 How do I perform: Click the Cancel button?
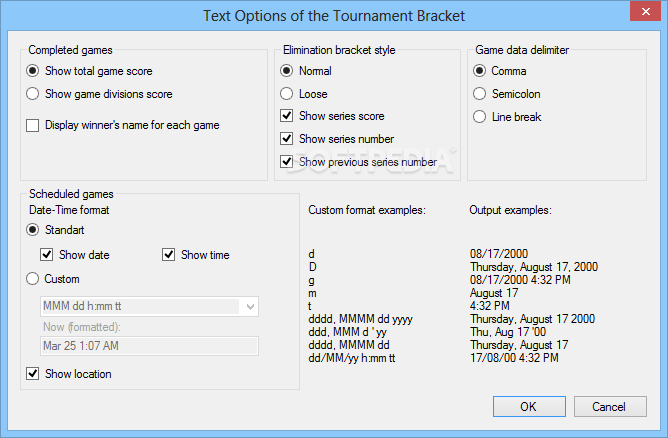point(610,406)
